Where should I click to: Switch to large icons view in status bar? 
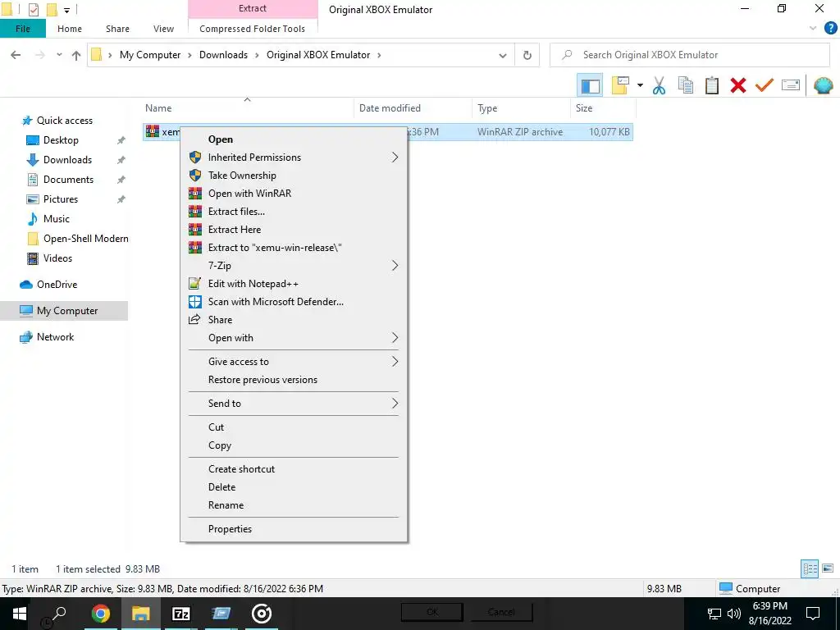tap(828, 569)
